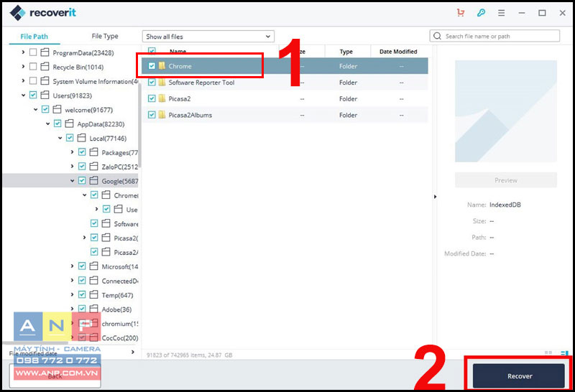575x392 pixels.
Task: Click the preview thumbnail image
Action: click(x=506, y=111)
